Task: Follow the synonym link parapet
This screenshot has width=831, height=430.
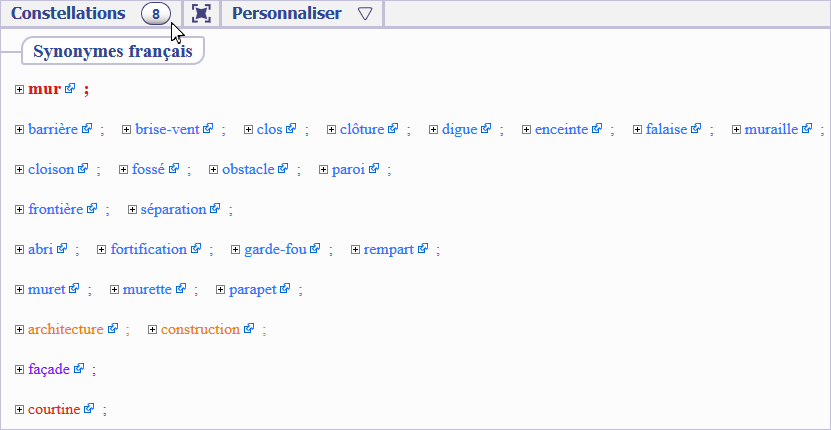Action: 253,289
